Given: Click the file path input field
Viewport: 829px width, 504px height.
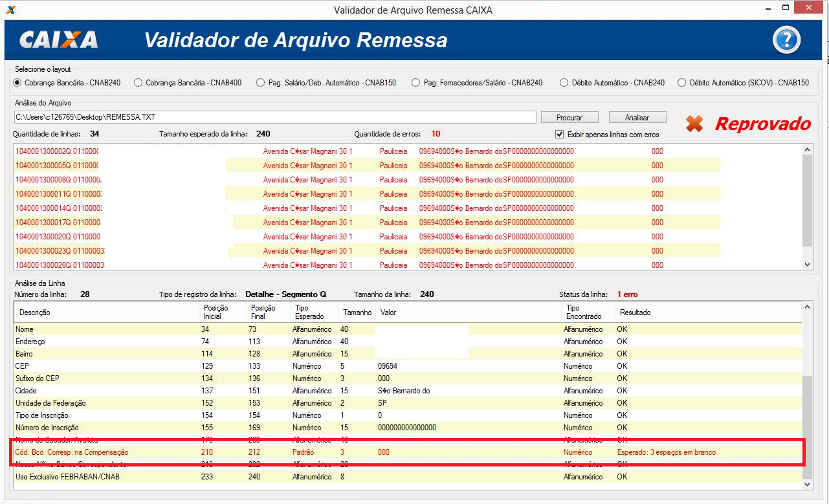Looking at the screenshot, I should click(x=275, y=117).
